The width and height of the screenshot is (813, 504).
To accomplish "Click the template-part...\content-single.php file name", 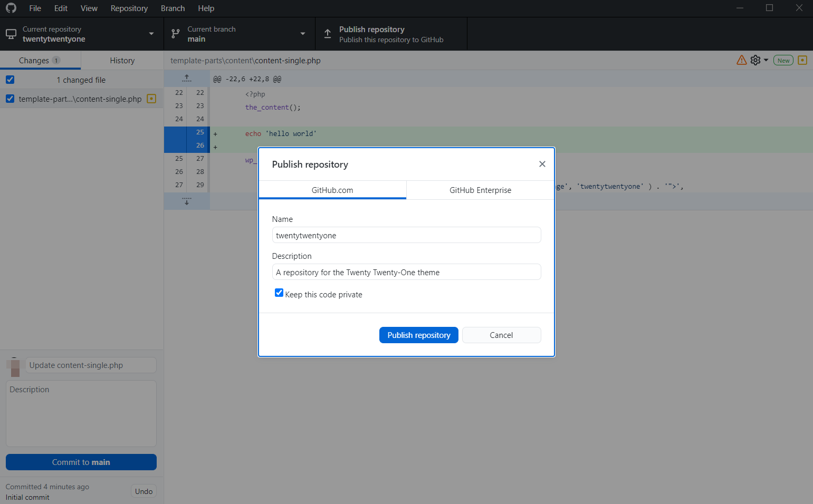I will pyautogui.click(x=80, y=99).
